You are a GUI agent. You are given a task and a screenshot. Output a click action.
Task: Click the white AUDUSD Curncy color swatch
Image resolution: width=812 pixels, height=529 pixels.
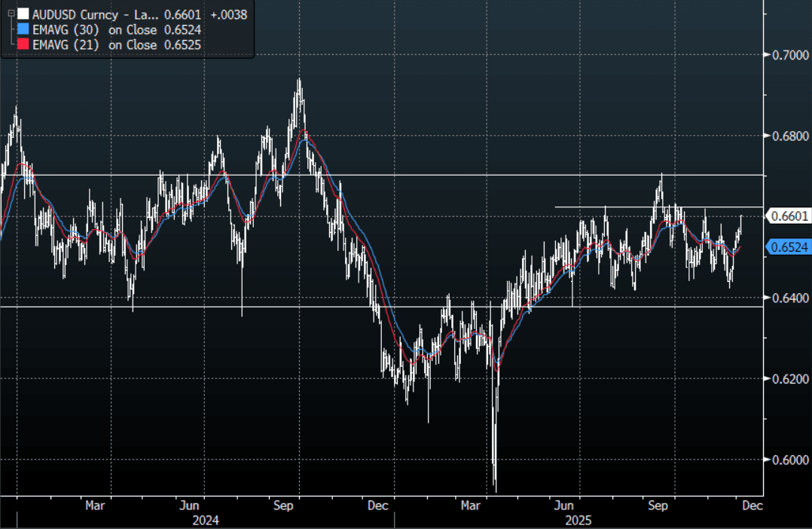[23, 14]
